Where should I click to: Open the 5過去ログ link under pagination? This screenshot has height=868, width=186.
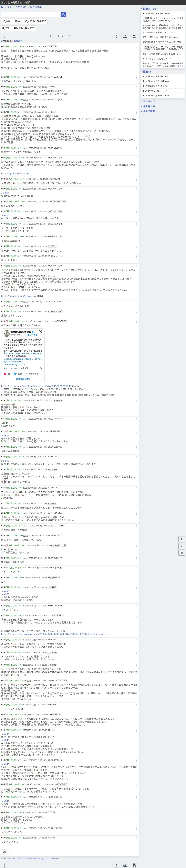pyautogui.click(x=18, y=41)
